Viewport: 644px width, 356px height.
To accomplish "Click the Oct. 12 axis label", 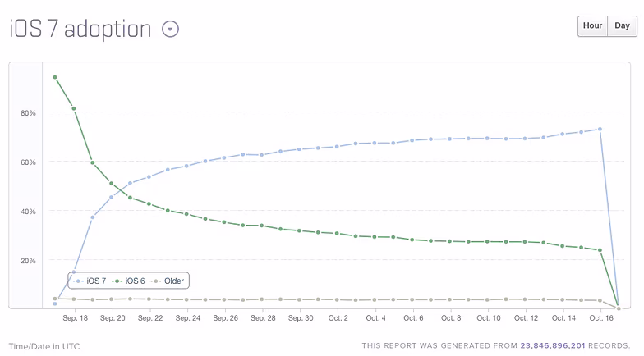I will point(526,318).
